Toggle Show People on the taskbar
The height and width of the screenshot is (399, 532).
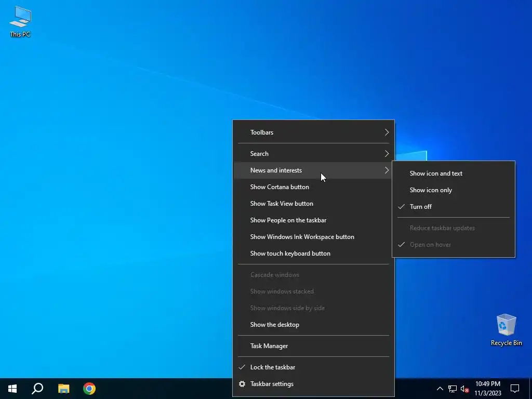313,220
